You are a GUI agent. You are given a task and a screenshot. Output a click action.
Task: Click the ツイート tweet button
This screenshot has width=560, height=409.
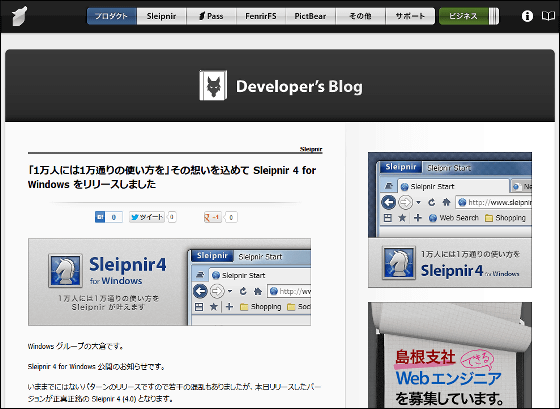[147, 217]
